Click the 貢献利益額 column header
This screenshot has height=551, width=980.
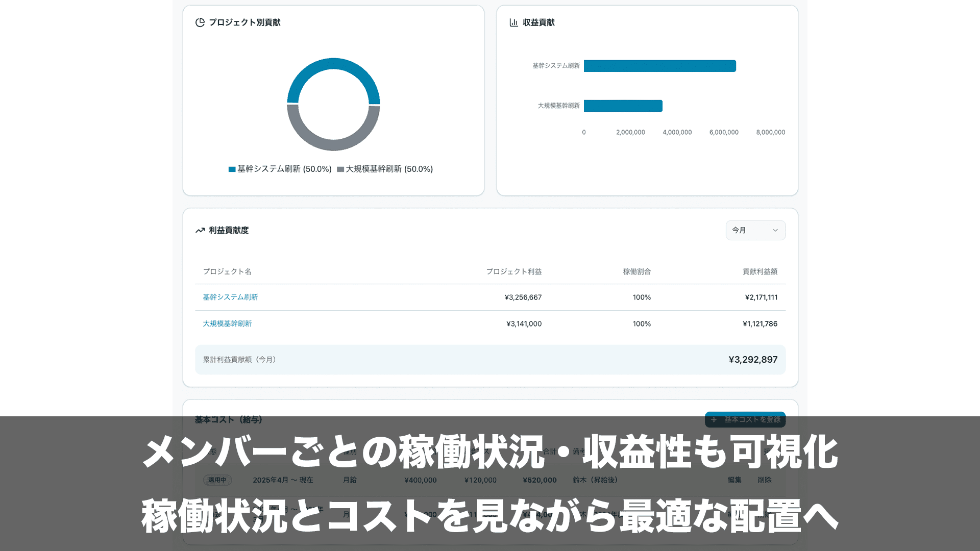coord(759,272)
